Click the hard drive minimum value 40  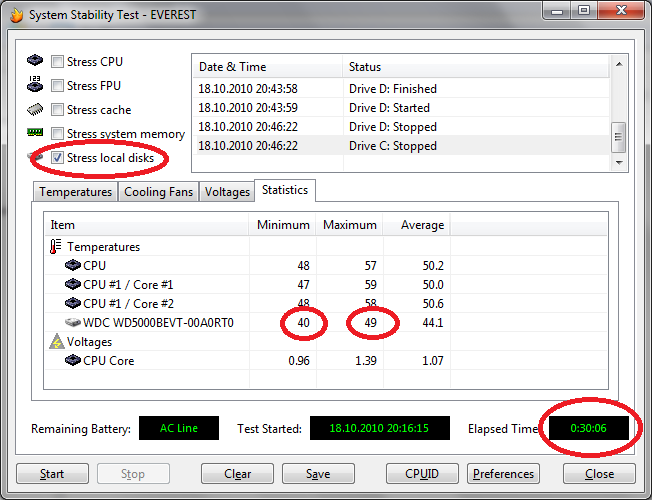click(x=304, y=323)
